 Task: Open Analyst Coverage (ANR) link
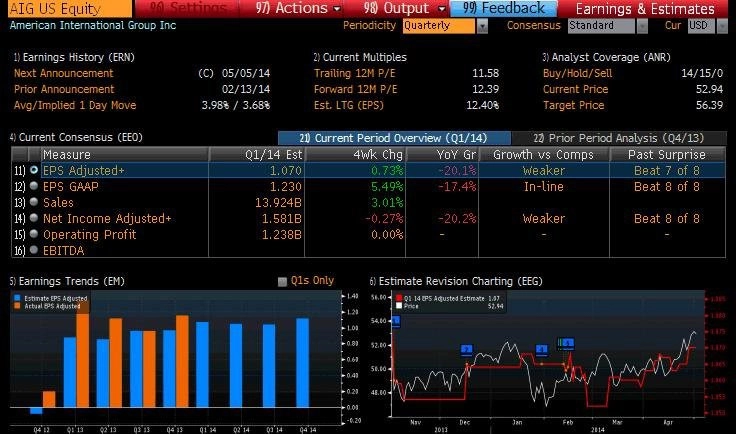click(606, 57)
